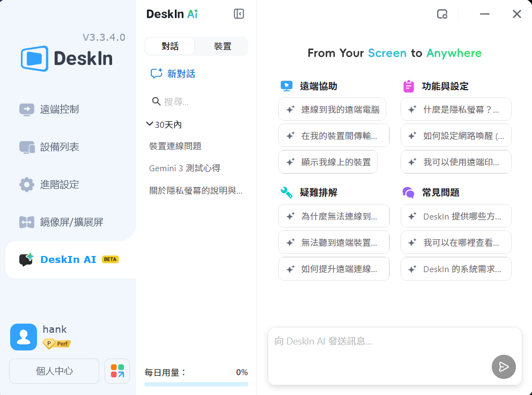Collapse the DeskIn AI sidebar panel icon

coord(239,14)
